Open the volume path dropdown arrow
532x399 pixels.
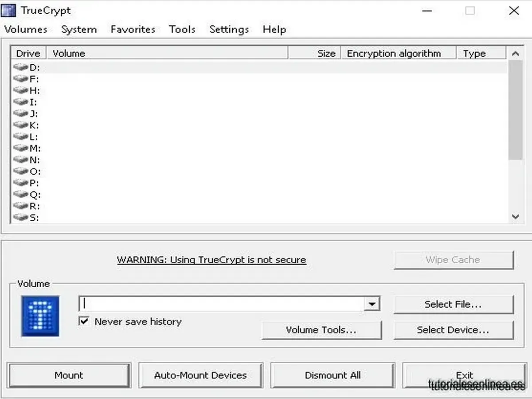pyautogui.click(x=372, y=304)
